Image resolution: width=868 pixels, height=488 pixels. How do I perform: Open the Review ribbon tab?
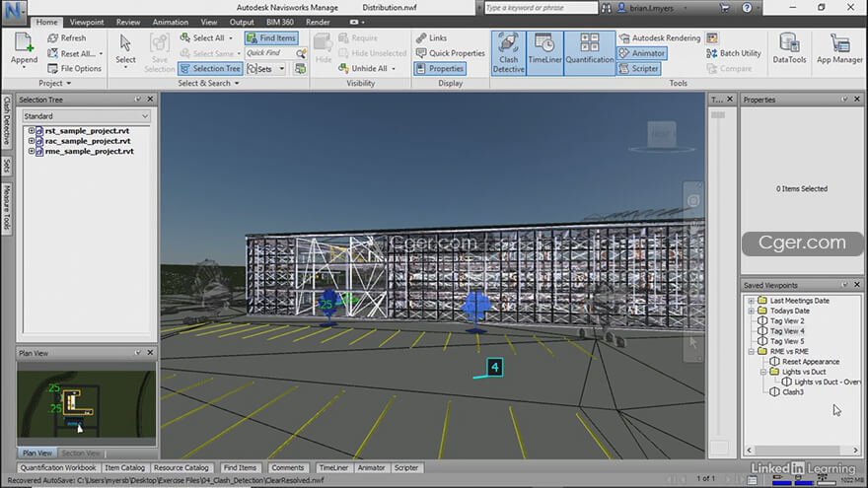point(128,22)
